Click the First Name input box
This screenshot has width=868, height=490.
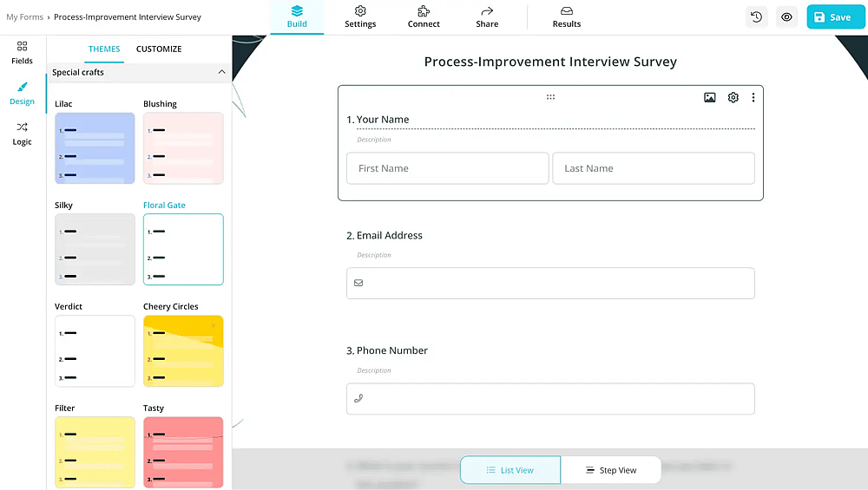(x=447, y=168)
